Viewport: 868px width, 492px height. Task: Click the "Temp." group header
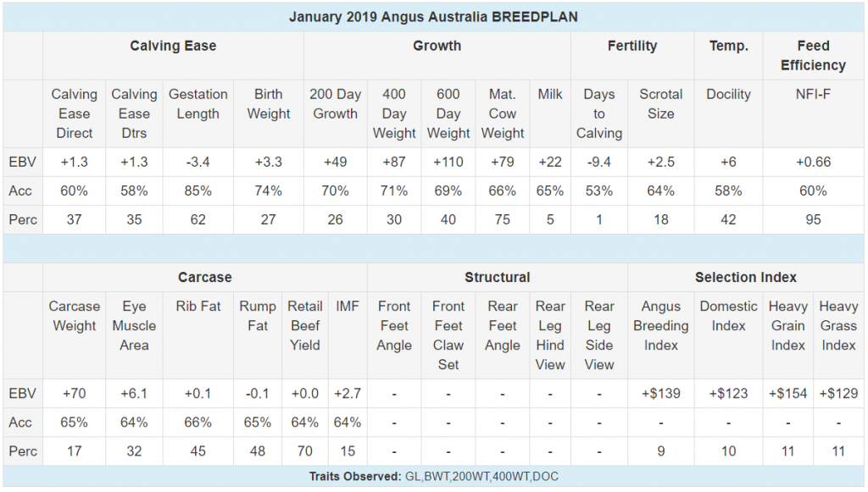728,46
